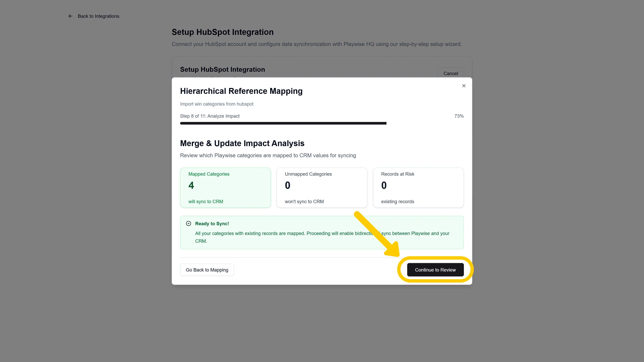This screenshot has width=644, height=362.
Task: Click Go Back to Mapping button
Action: point(207,270)
